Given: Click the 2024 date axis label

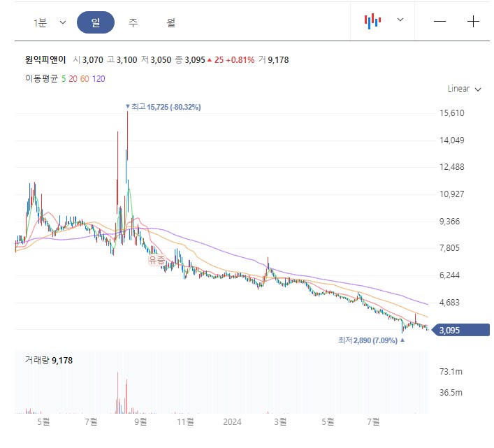Looking at the screenshot, I should (x=232, y=422).
